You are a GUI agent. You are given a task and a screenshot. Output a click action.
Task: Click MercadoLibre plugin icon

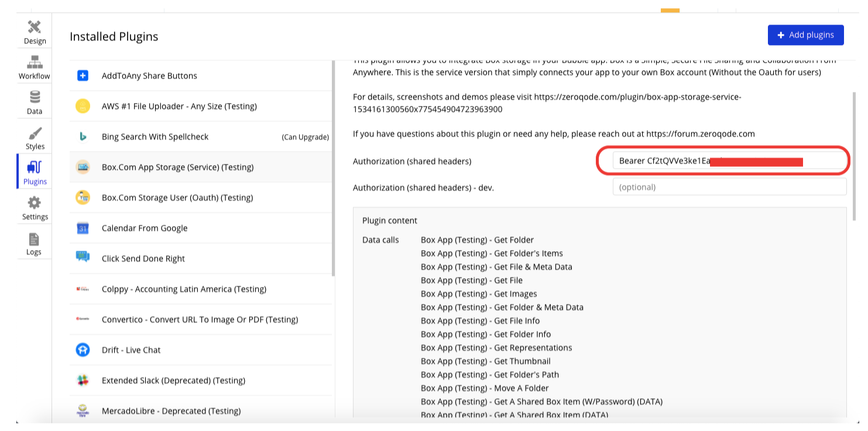(x=83, y=411)
